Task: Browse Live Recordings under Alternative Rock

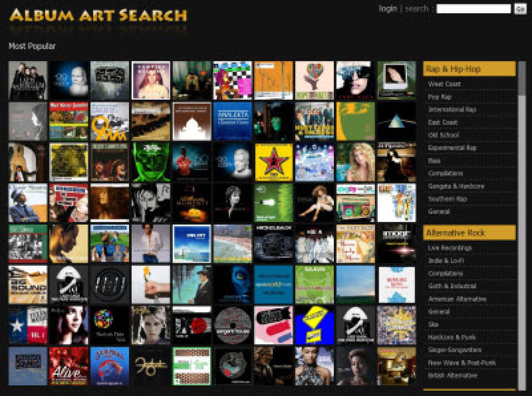Action: click(x=450, y=248)
